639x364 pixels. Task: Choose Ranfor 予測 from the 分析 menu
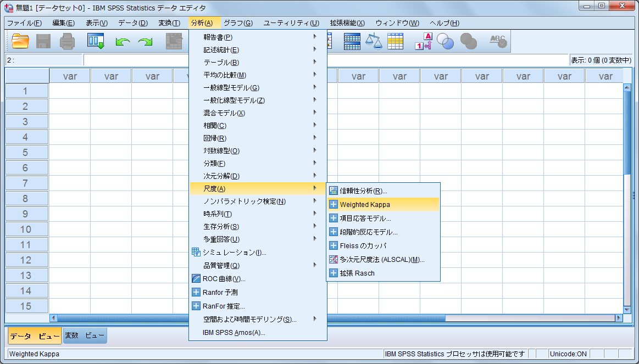[x=258, y=292]
